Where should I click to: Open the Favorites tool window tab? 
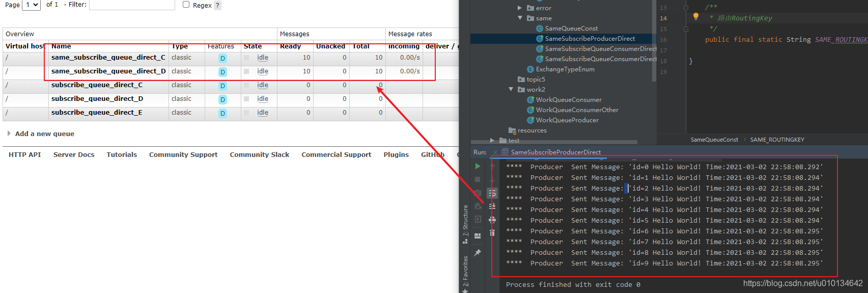(465, 273)
